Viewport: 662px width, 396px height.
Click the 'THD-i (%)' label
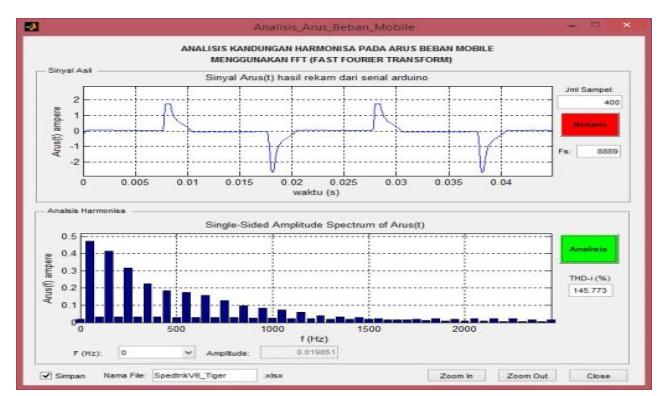[590, 278]
